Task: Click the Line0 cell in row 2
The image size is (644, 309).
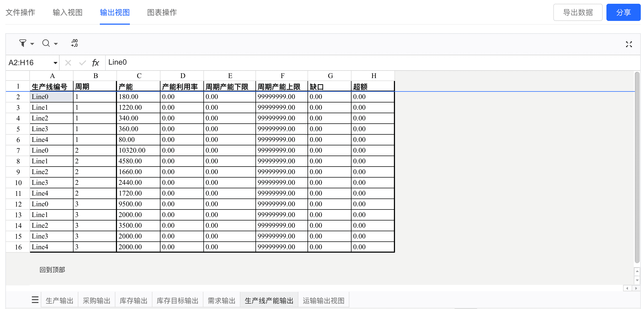Action: [x=52, y=97]
